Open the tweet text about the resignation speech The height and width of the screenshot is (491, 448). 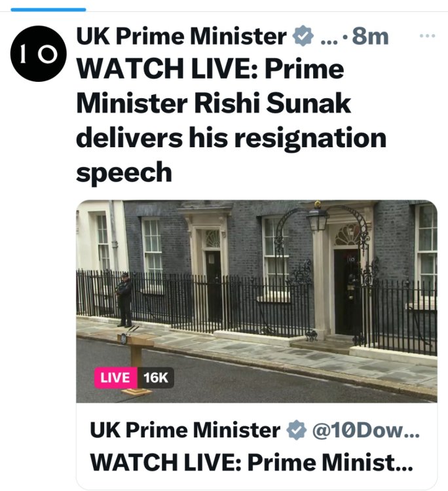(x=231, y=120)
